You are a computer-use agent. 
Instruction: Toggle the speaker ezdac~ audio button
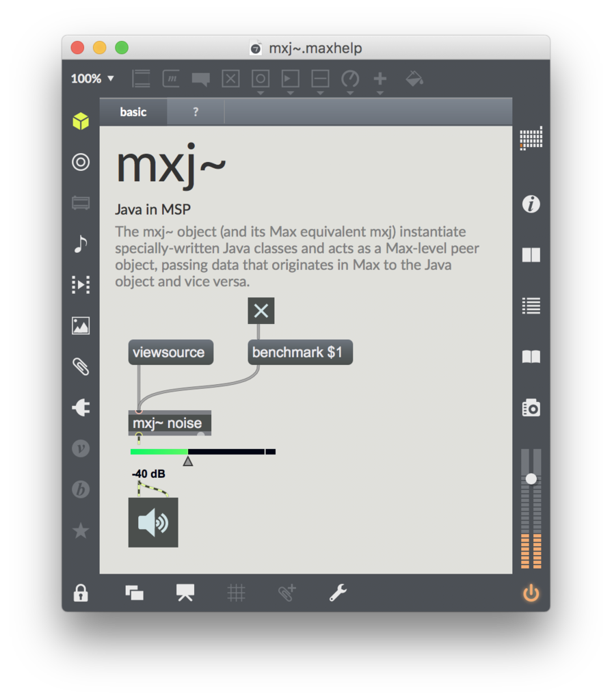(x=153, y=522)
